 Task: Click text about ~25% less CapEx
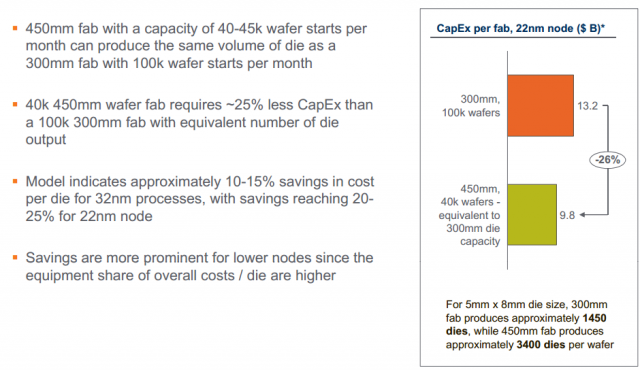pos(199,122)
